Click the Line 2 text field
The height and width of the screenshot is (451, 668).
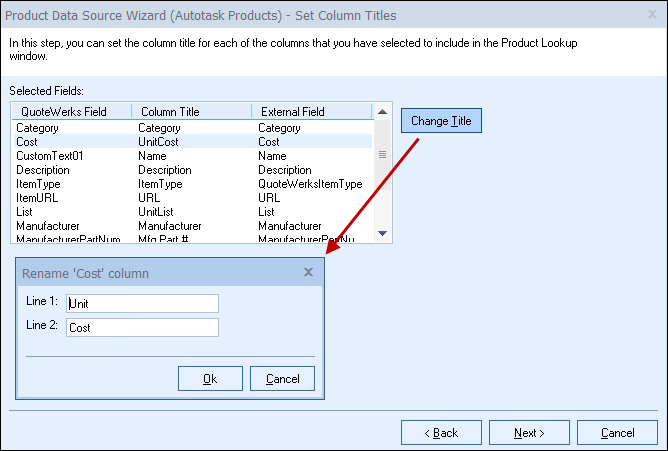[x=141, y=327]
